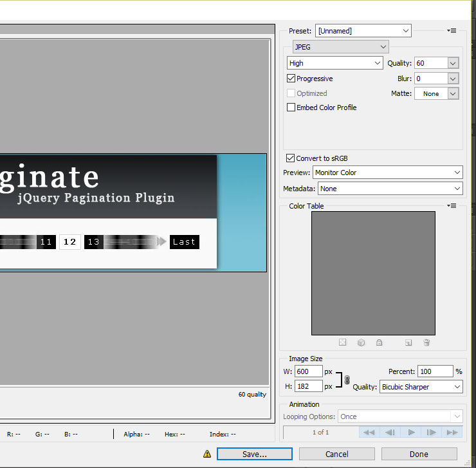The height and width of the screenshot is (468, 476).
Task: Toggle the constrain proportions link icon
Action: tap(347, 380)
